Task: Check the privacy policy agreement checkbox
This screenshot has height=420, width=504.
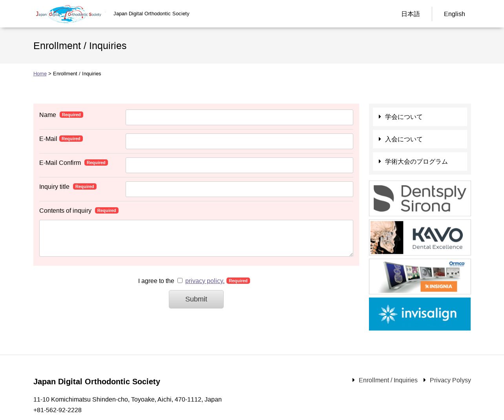Action: (180, 280)
